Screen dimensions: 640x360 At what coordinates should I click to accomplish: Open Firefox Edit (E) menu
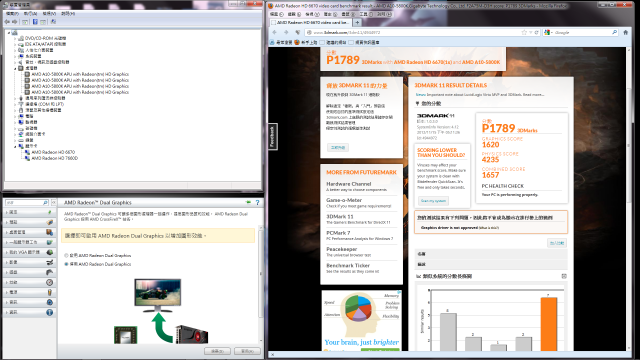coord(294,14)
